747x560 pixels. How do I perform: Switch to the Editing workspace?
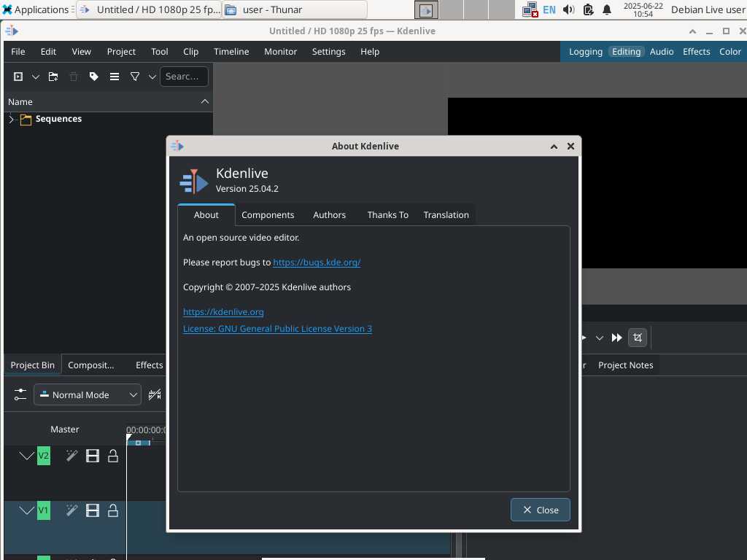pos(626,52)
